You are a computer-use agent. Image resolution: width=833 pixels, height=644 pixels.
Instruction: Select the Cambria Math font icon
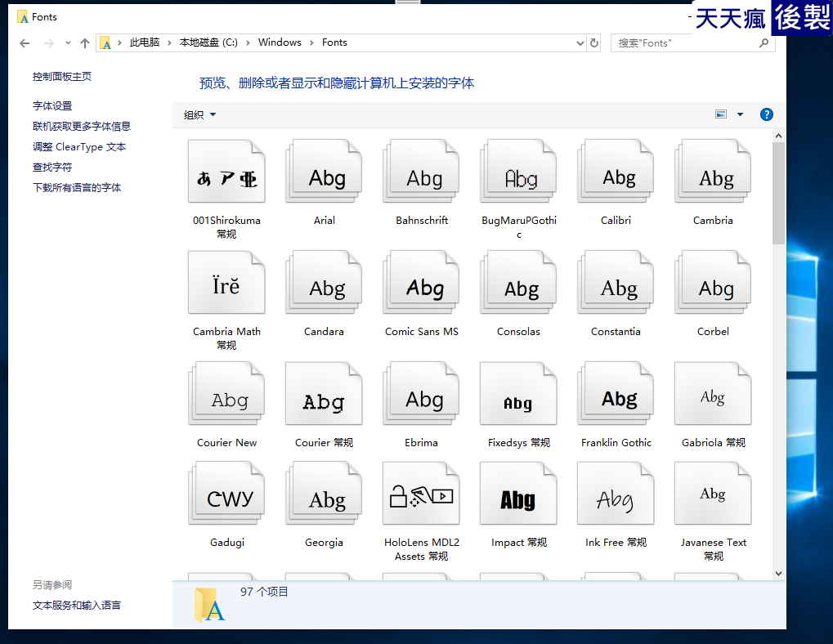coord(226,283)
